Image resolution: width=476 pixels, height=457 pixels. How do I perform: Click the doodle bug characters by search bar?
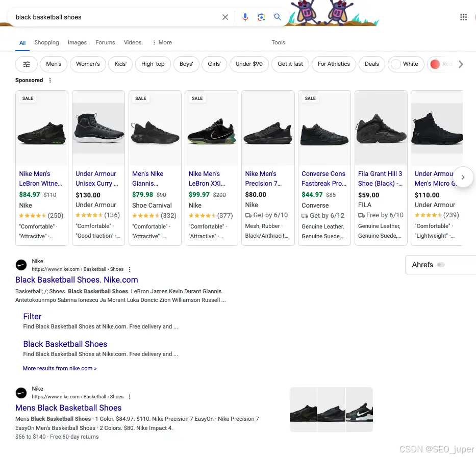(x=323, y=13)
